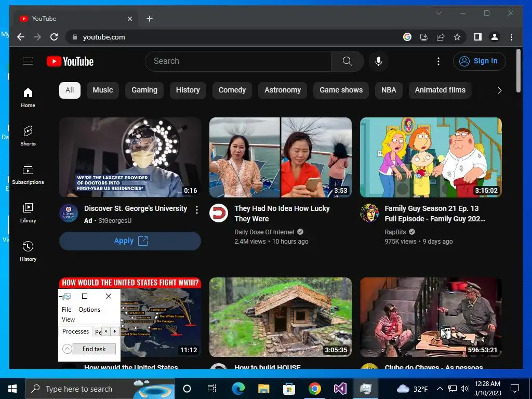Open the YouTube guide hamburger menu
Viewport: 532px width, 399px height.
click(28, 61)
